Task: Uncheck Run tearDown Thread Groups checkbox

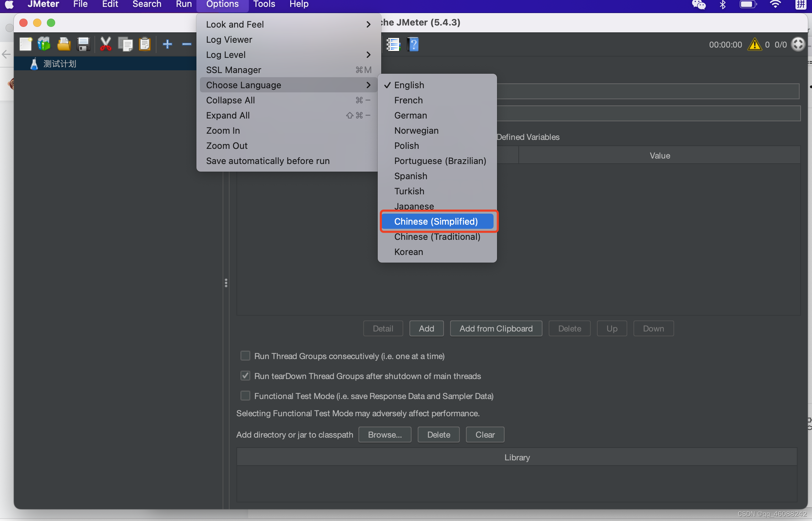Action: tap(245, 376)
